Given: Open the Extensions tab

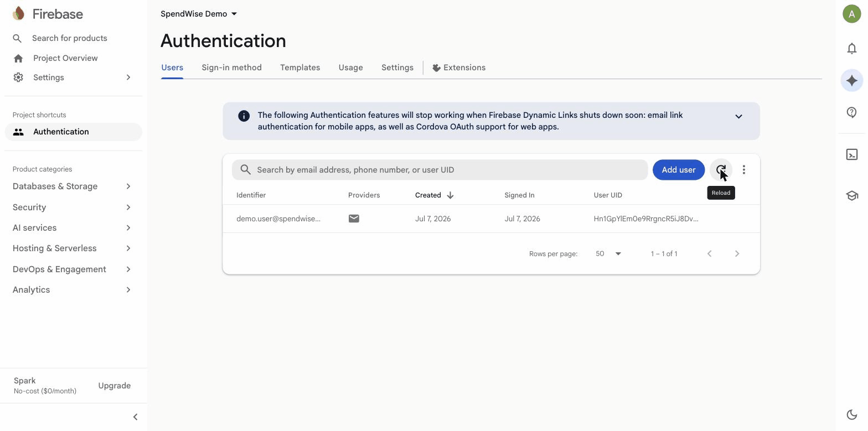Looking at the screenshot, I should tap(459, 67).
